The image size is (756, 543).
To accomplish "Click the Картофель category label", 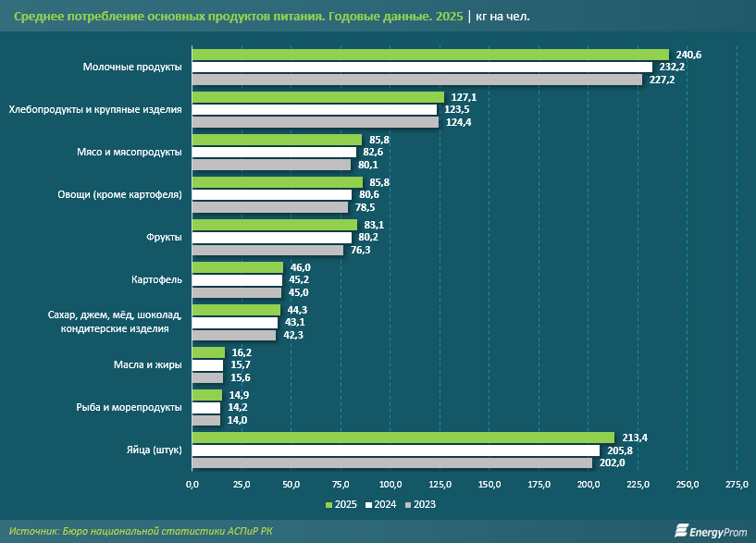I will [156, 279].
